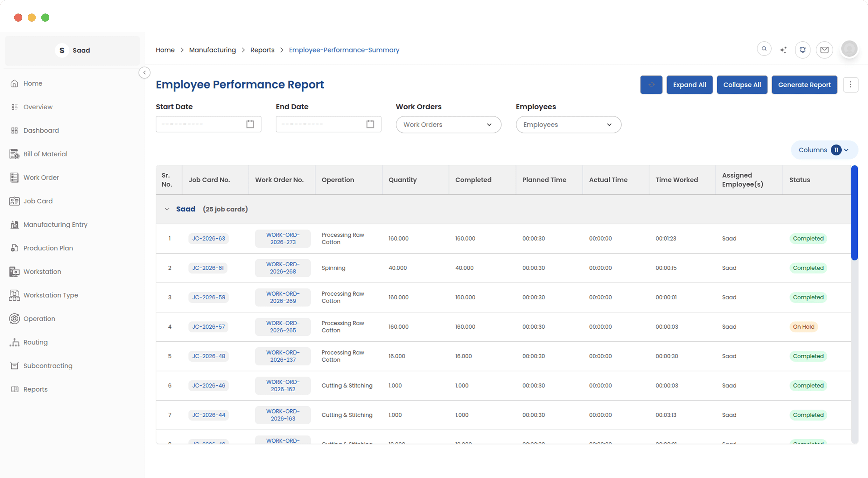
Task: Open job card JC-2026-63
Action: [208, 238]
